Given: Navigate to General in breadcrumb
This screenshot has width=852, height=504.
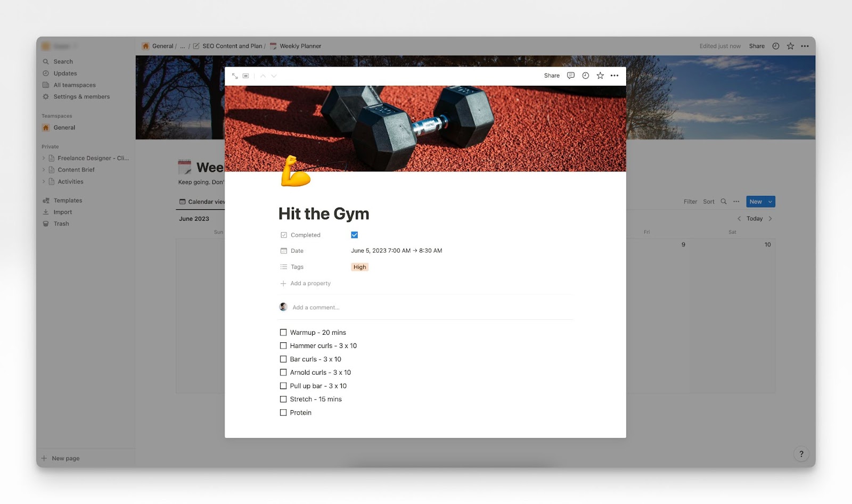Looking at the screenshot, I should coord(158,46).
